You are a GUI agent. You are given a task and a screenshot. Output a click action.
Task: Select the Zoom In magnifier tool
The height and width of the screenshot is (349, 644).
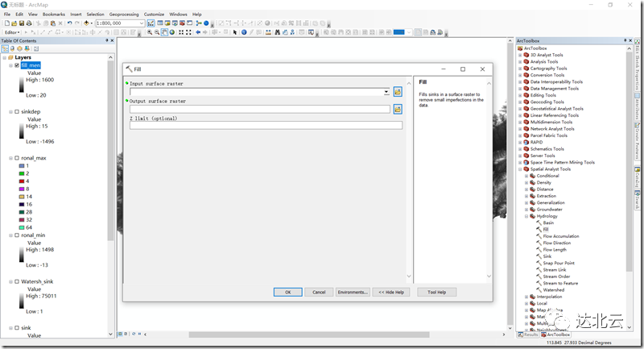(x=150, y=32)
